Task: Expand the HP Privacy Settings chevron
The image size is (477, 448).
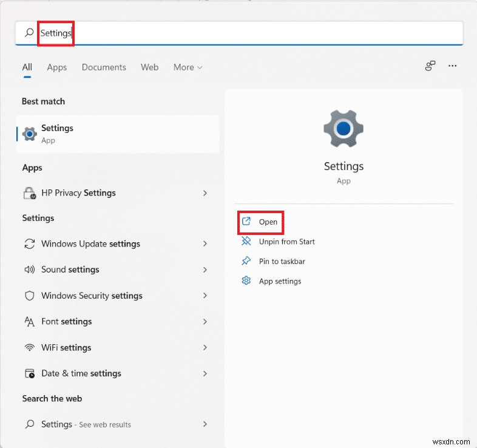Action: pyautogui.click(x=205, y=193)
